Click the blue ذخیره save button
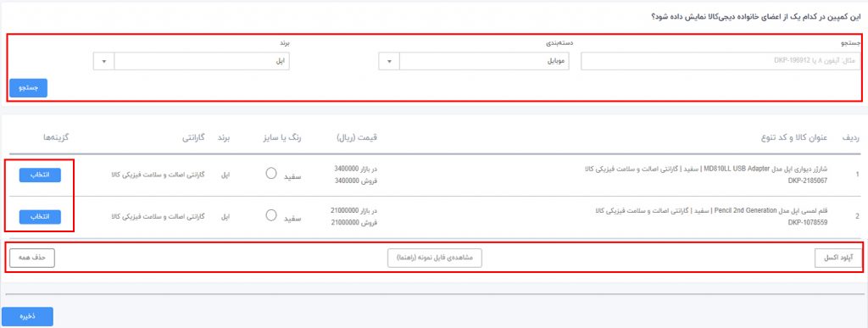Viewport: 868px width, 328px height. coord(28,316)
